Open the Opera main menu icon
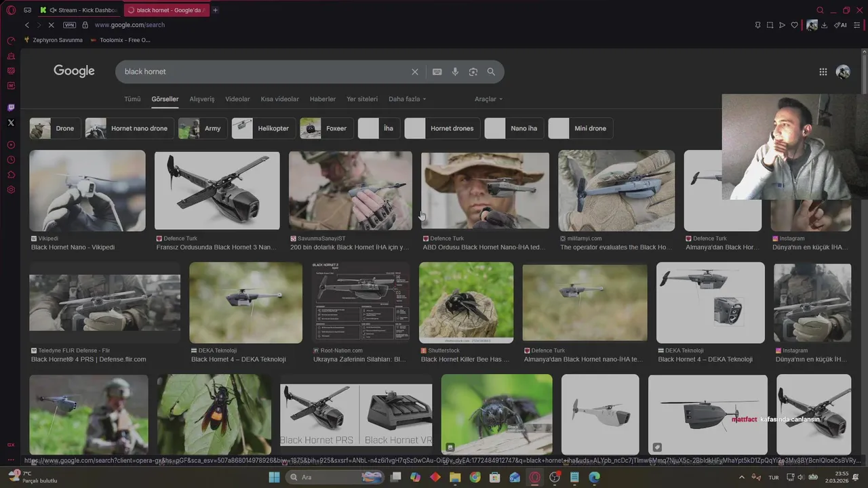Viewport: 868px width, 488px height. 11,10
